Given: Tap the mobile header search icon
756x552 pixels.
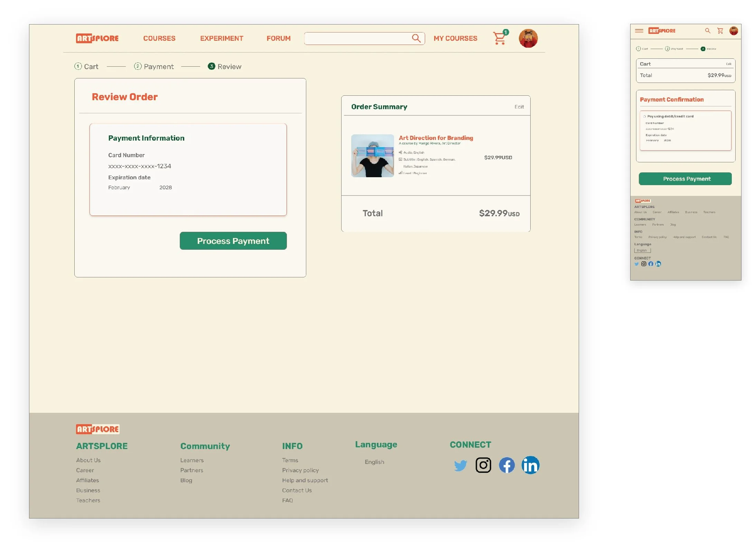Looking at the screenshot, I should (x=707, y=31).
